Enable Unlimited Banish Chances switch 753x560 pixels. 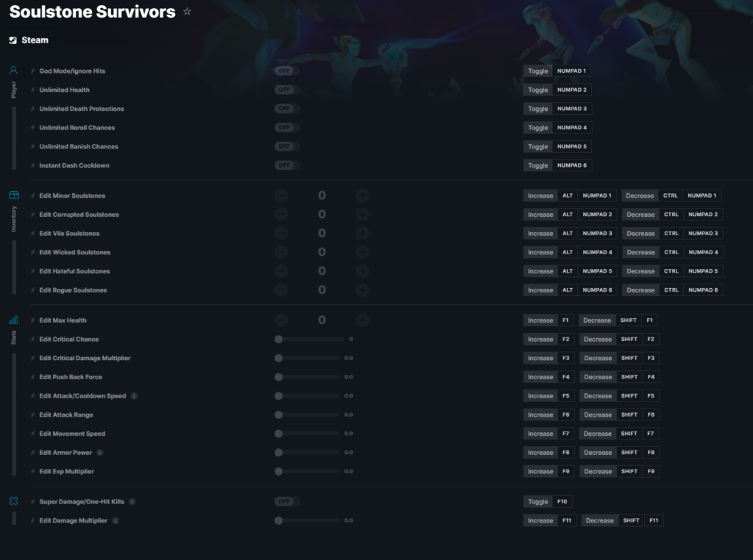pos(288,146)
